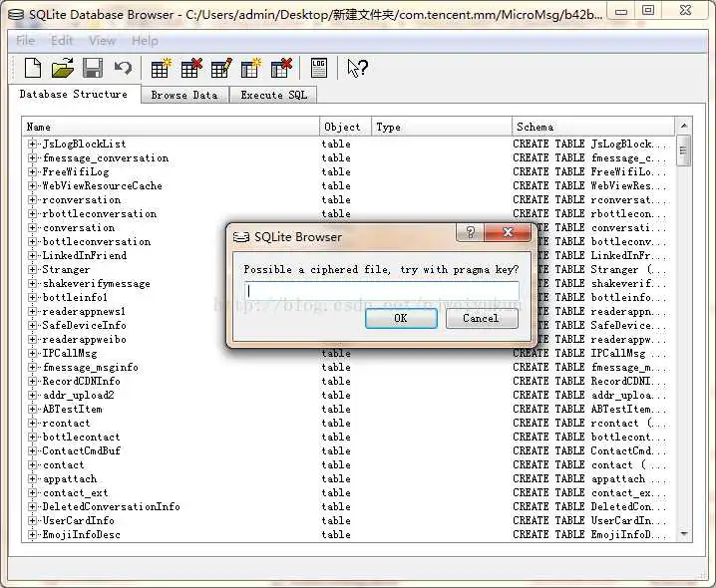The width and height of the screenshot is (716, 588).
Task: Click the Type column header
Action: click(442, 127)
